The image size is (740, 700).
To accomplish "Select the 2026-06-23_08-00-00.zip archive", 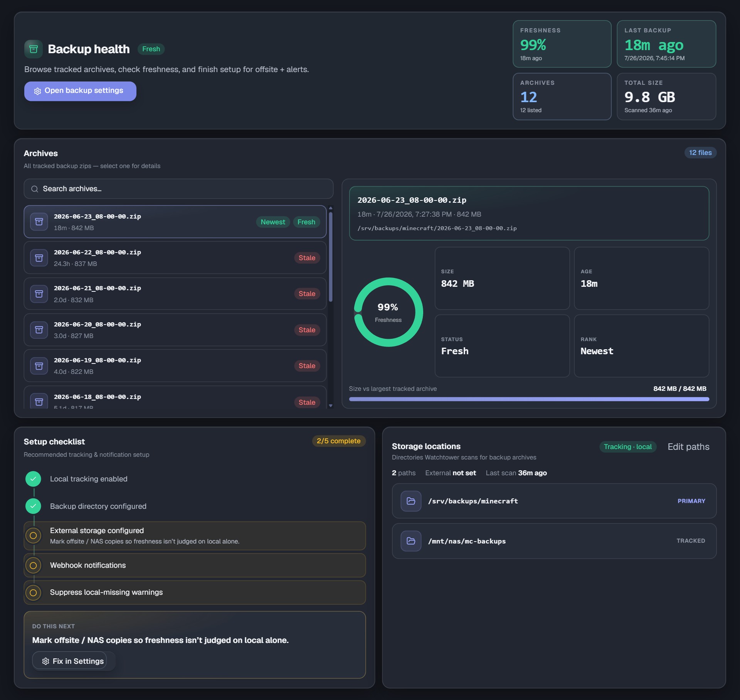I will [x=175, y=222].
